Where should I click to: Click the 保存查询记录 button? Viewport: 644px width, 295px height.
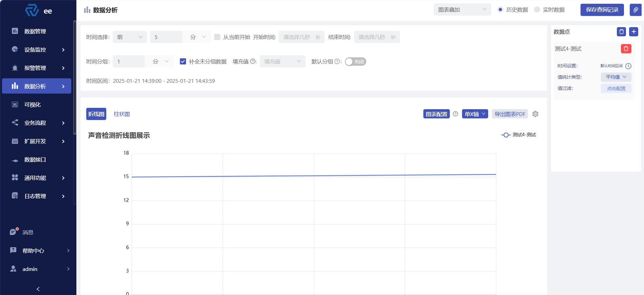602,10
